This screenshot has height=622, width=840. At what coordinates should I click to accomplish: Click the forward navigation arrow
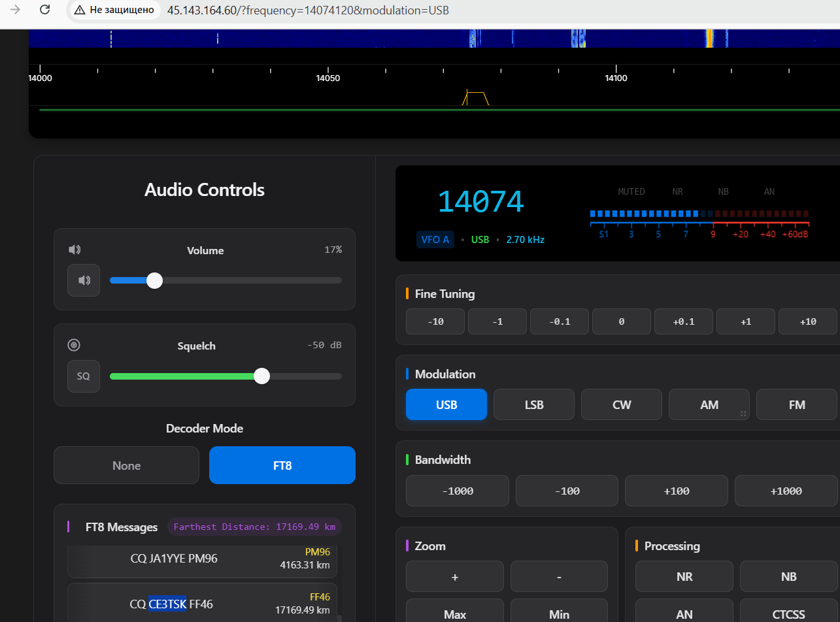tap(14, 10)
